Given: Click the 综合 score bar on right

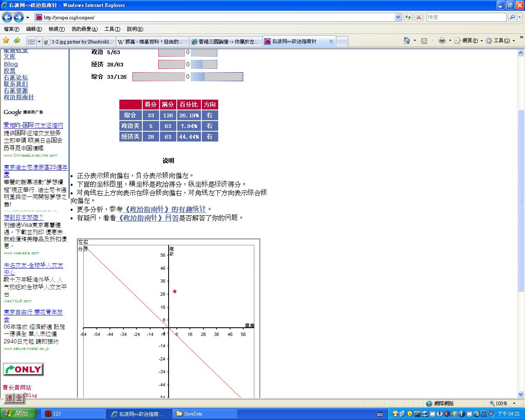Looking at the screenshot, I should pos(217,77).
